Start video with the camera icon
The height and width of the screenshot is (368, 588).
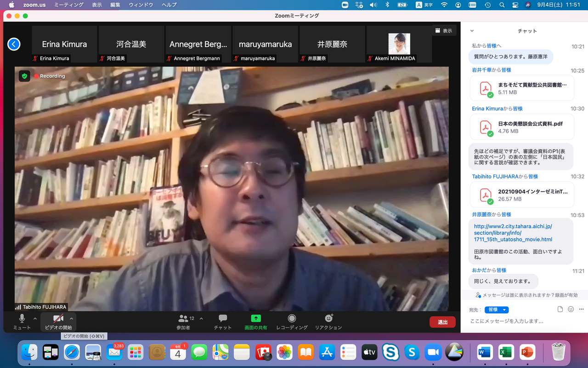point(58,318)
